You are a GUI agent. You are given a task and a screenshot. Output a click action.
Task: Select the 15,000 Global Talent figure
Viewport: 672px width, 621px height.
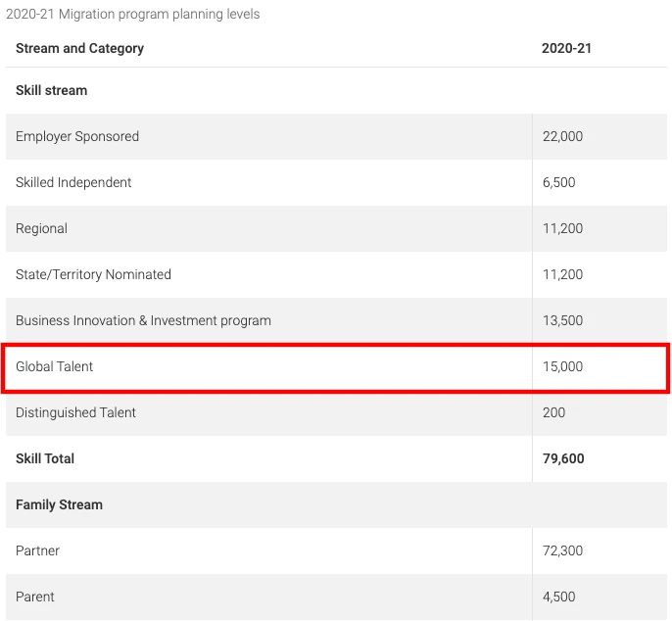(562, 366)
